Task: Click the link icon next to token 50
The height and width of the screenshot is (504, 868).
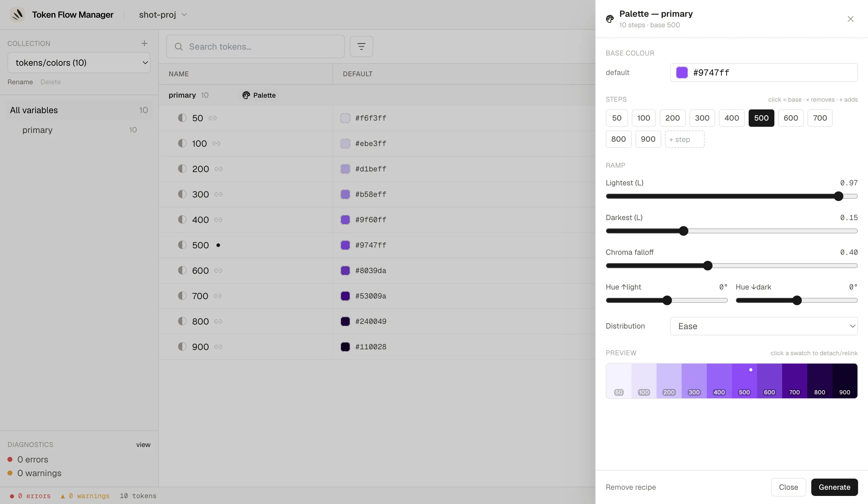Action: pos(213,118)
